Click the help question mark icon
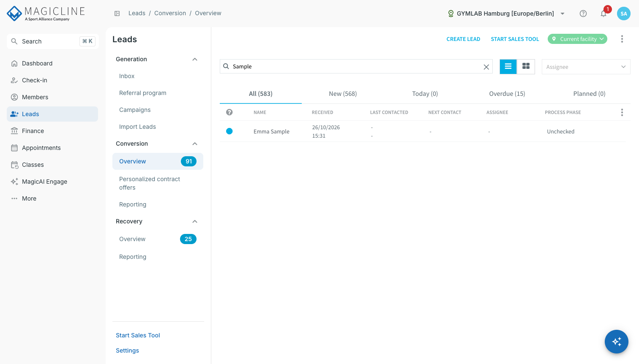Viewport: 639px width, 364px height. 583,14
